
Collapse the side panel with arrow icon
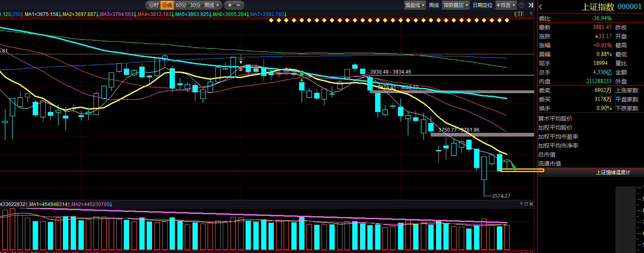click(x=531, y=5)
